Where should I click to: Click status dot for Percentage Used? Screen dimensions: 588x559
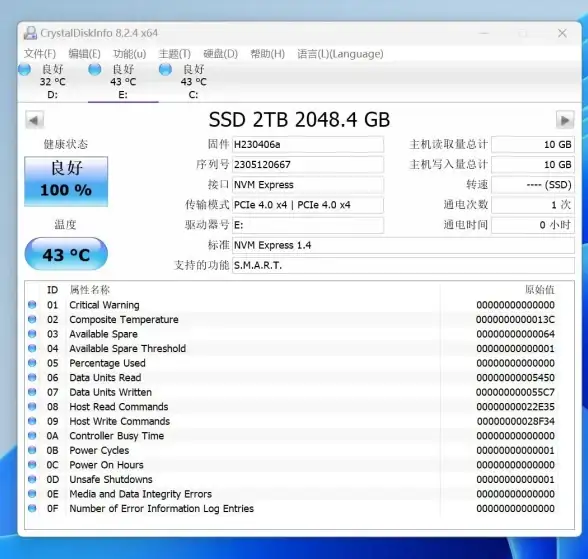(32, 363)
